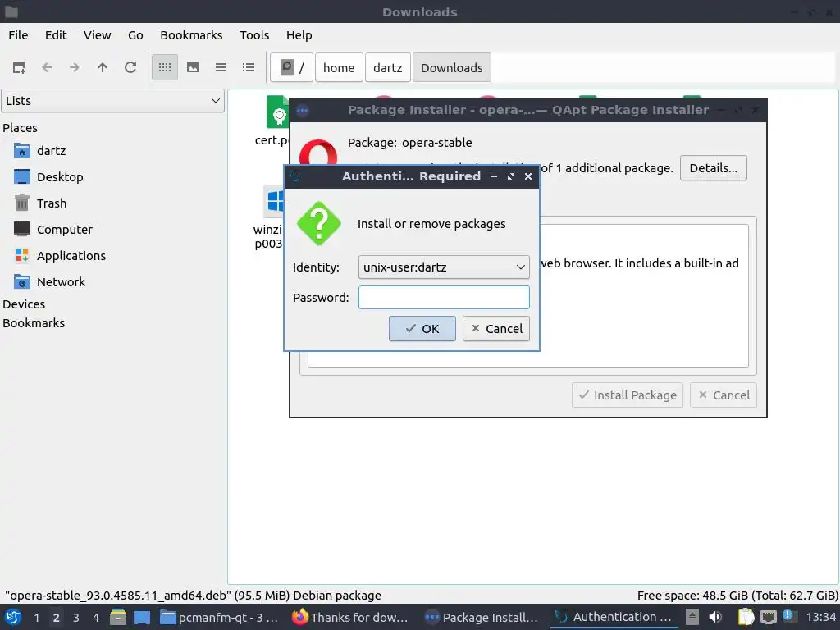
Task: Go up to the parent folder
Action: (103, 67)
